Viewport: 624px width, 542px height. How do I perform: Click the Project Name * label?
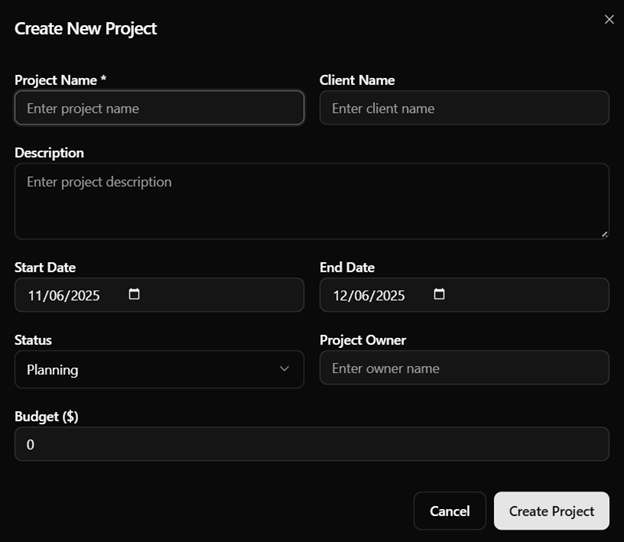click(60, 80)
